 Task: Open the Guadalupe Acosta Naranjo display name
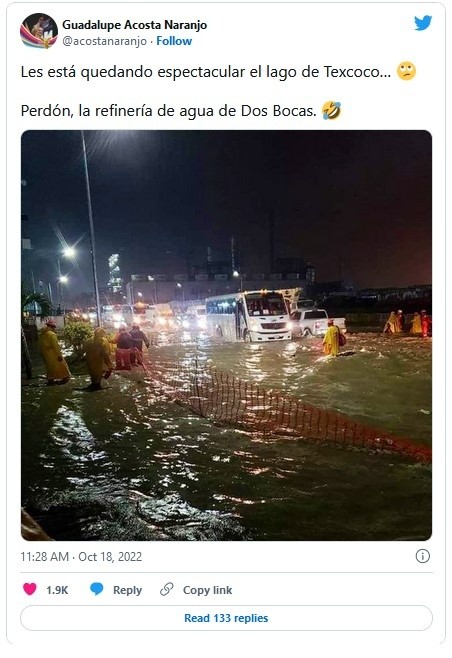coord(135,25)
